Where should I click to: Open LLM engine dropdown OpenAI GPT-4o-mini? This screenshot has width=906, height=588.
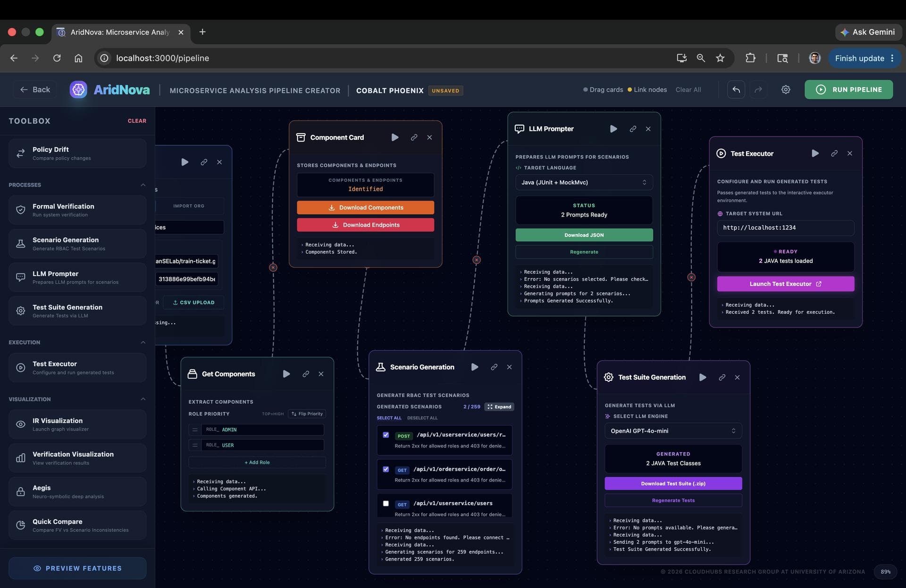click(673, 431)
